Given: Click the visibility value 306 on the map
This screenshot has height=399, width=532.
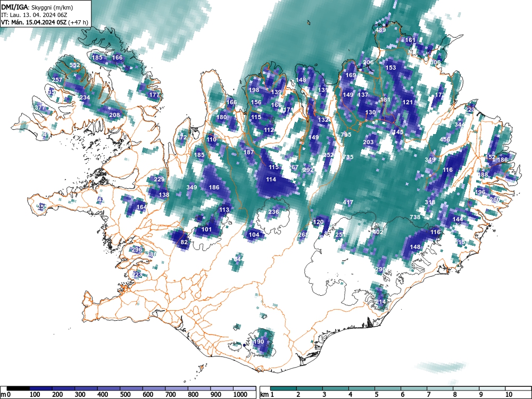Looking at the screenshot, I should (435, 62).
